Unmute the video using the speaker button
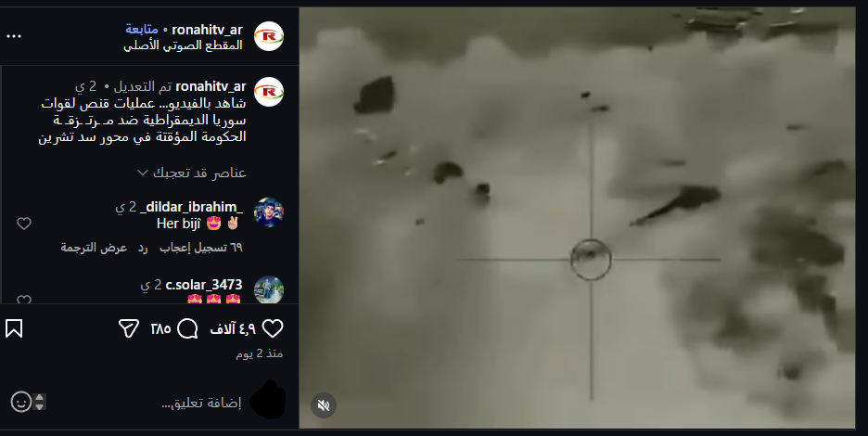868x436 pixels. pyautogui.click(x=324, y=405)
